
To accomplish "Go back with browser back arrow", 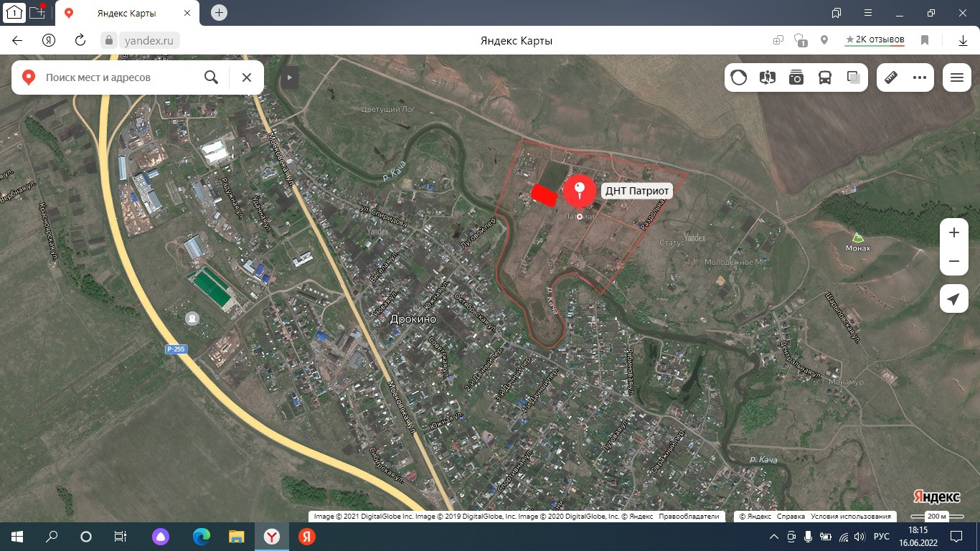I will [17, 41].
